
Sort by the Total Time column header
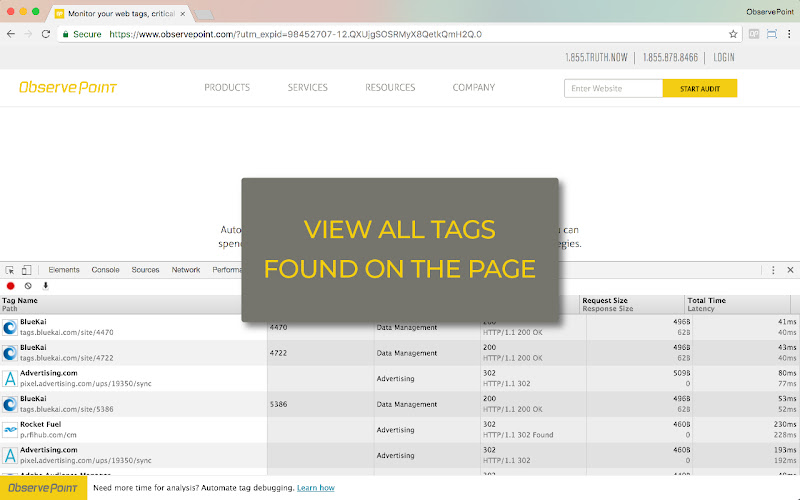[x=707, y=301]
